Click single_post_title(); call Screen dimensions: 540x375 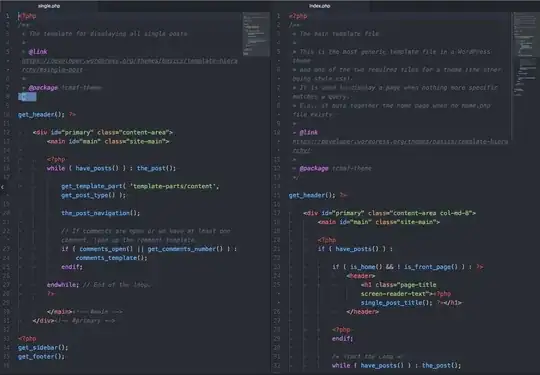[396, 303]
